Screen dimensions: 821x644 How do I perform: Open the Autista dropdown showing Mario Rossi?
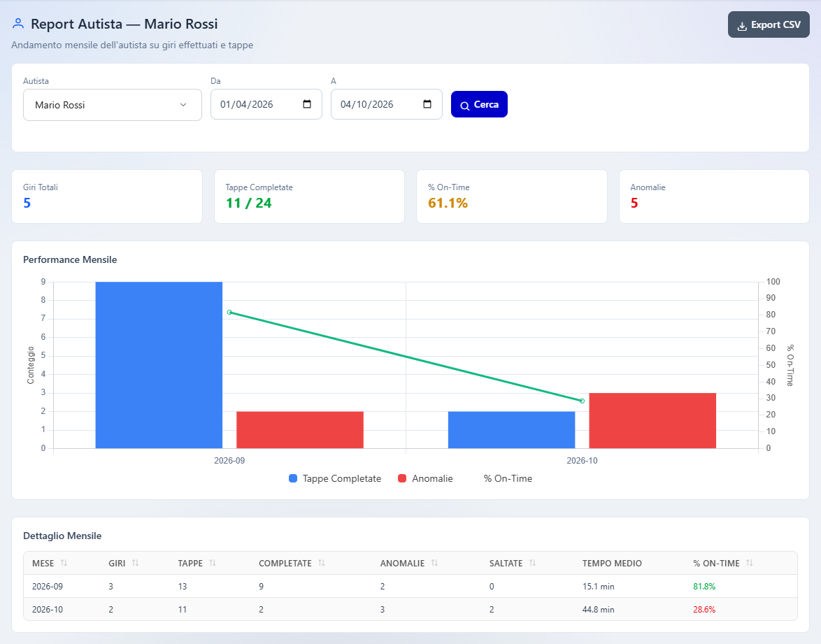(x=113, y=105)
